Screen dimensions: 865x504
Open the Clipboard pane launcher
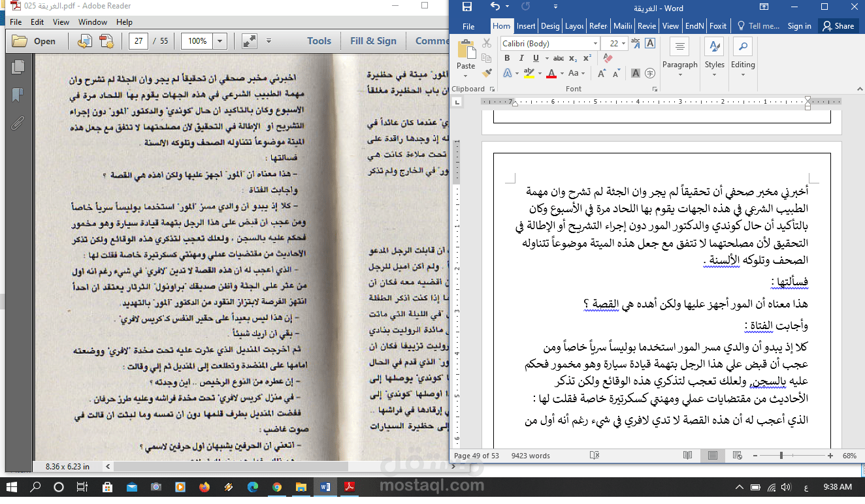[491, 89]
